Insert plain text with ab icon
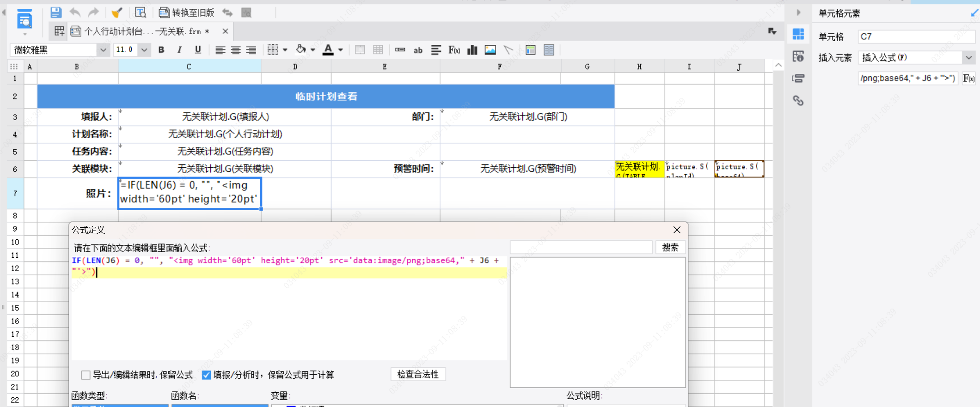980x407 pixels. [418, 50]
